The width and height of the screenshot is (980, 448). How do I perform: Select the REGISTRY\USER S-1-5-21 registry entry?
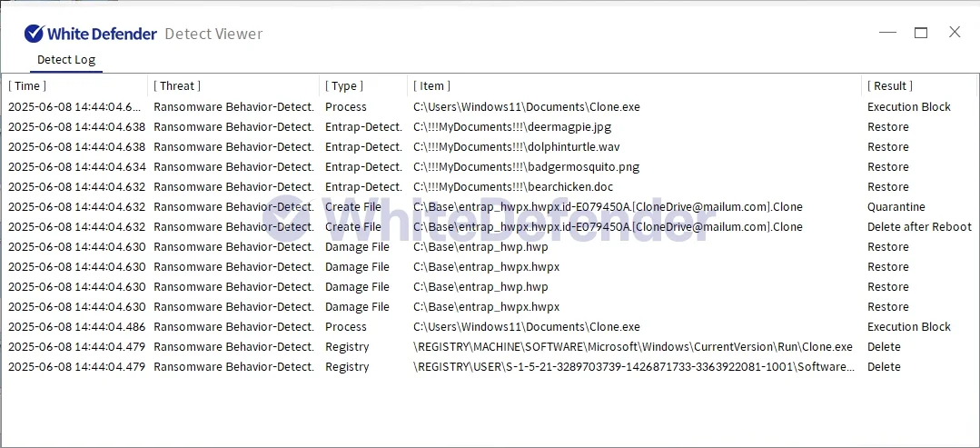(632, 367)
